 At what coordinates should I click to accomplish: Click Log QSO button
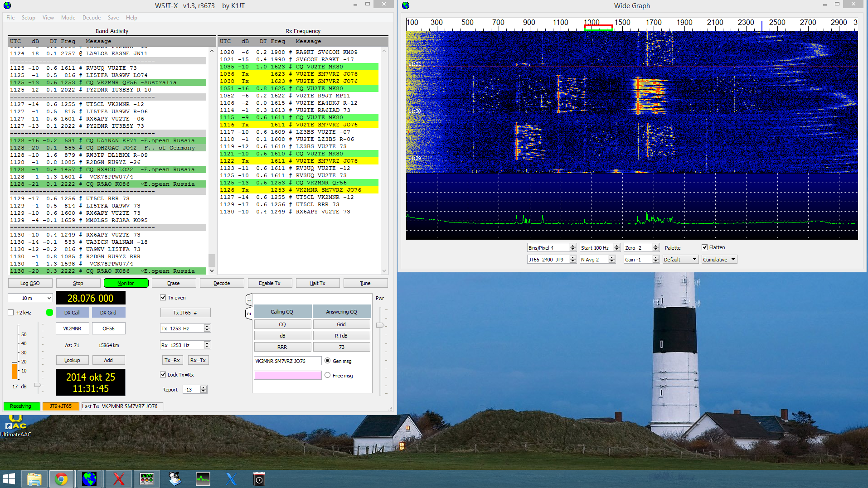[30, 283]
